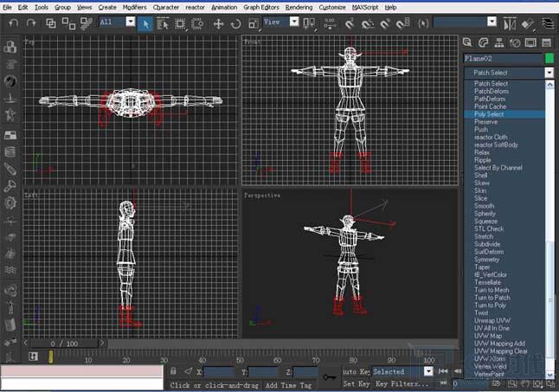Screen dimensions: 559x392
Task: Open the Hierarchy command panel tab
Action: 498,42
